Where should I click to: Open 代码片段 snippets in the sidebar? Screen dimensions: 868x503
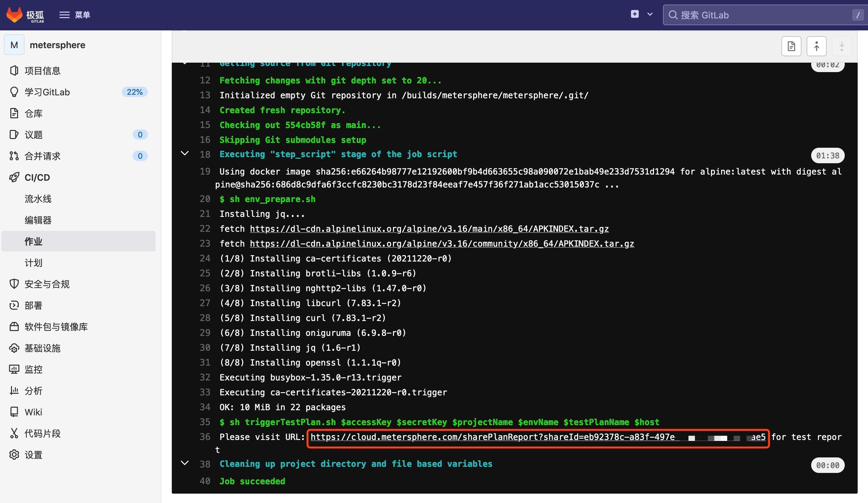[43, 433]
